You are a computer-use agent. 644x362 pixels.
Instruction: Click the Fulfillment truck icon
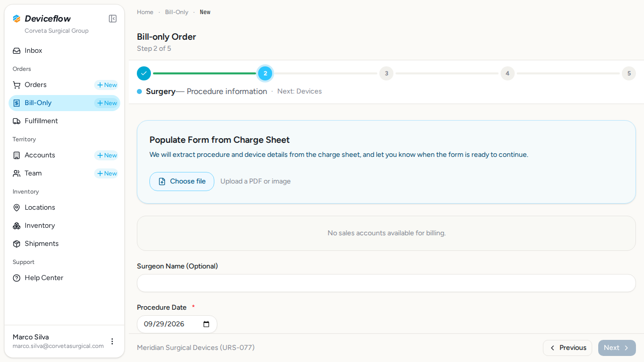[17, 121]
